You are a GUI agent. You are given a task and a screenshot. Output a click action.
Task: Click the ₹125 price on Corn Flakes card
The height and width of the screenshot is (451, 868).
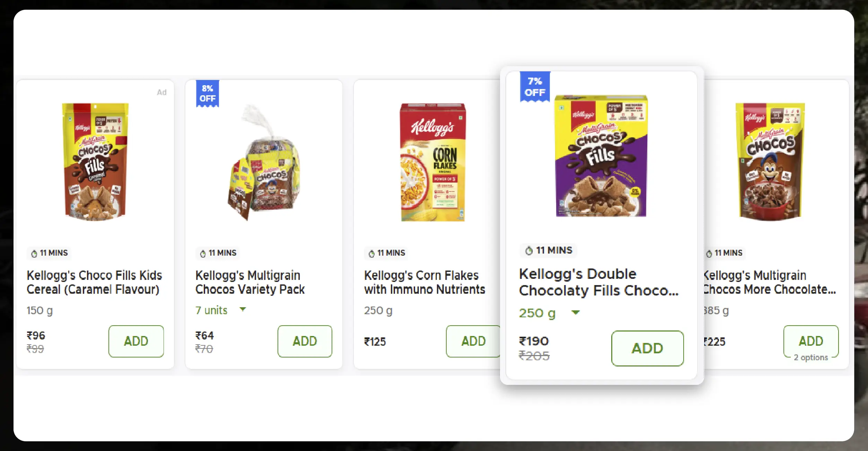[x=375, y=342]
